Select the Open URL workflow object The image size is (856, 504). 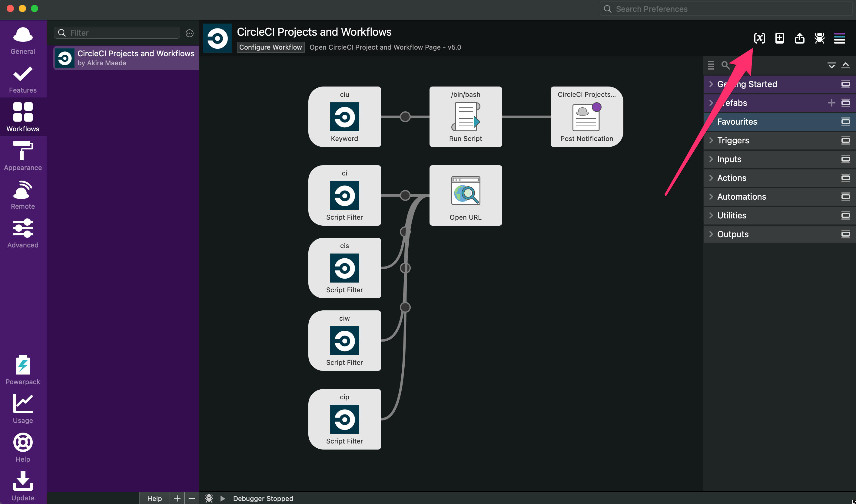click(x=465, y=195)
